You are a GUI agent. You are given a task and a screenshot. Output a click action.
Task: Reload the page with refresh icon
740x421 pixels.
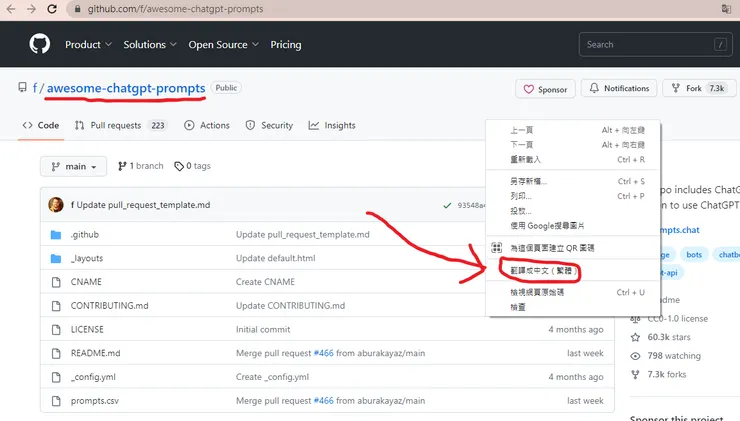52,9
